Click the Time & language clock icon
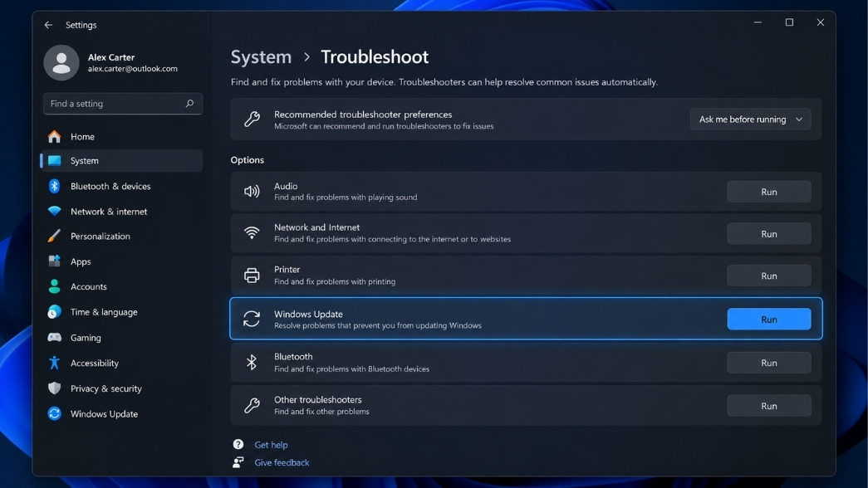This screenshot has width=868, height=488. tap(54, 312)
